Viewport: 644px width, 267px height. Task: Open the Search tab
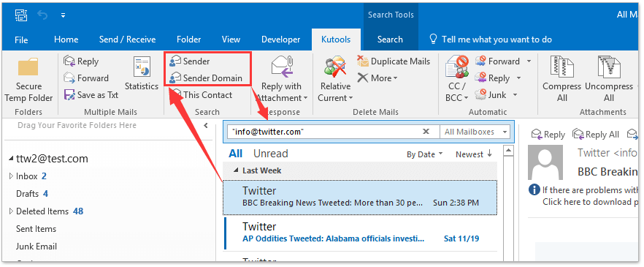pyautogui.click(x=390, y=40)
